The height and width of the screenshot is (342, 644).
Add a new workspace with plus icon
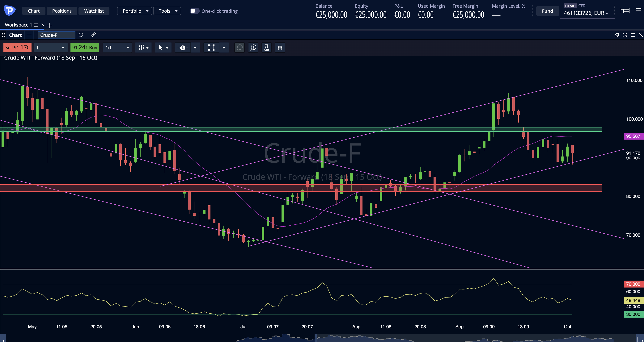[x=50, y=25]
